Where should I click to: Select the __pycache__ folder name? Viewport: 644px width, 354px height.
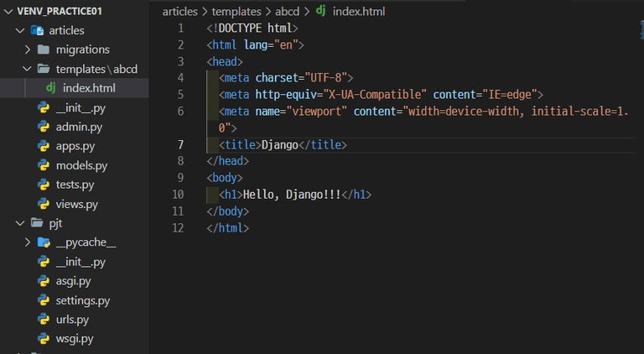(x=86, y=242)
